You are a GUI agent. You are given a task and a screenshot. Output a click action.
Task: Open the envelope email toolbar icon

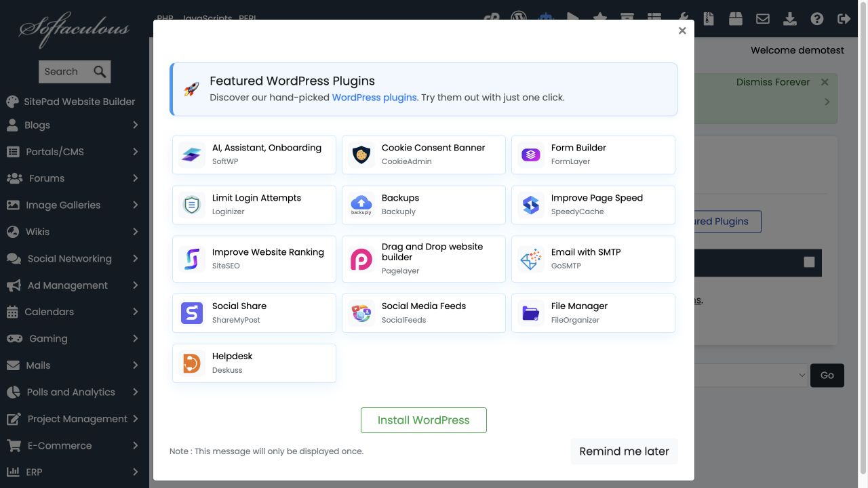pyautogui.click(x=763, y=19)
